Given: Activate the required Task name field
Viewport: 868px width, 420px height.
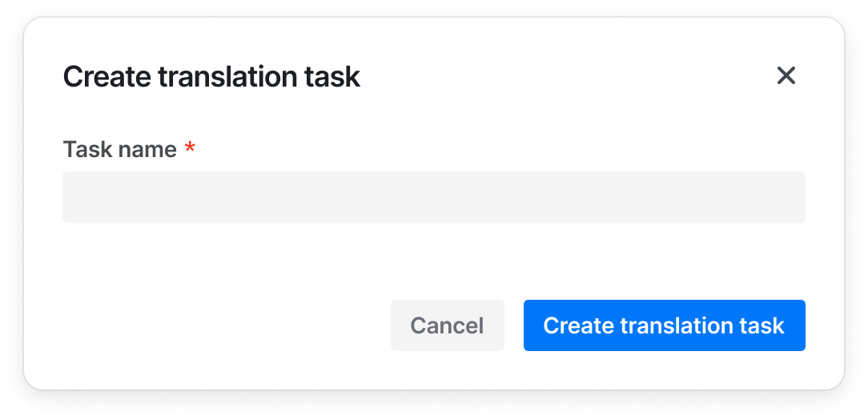Looking at the screenshot, I should coord(433,196).
